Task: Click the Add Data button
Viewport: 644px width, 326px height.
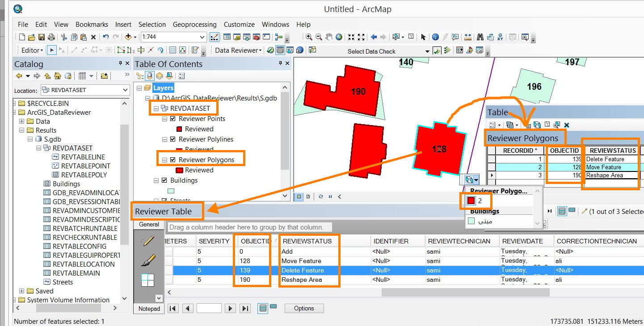Action: 128,37
